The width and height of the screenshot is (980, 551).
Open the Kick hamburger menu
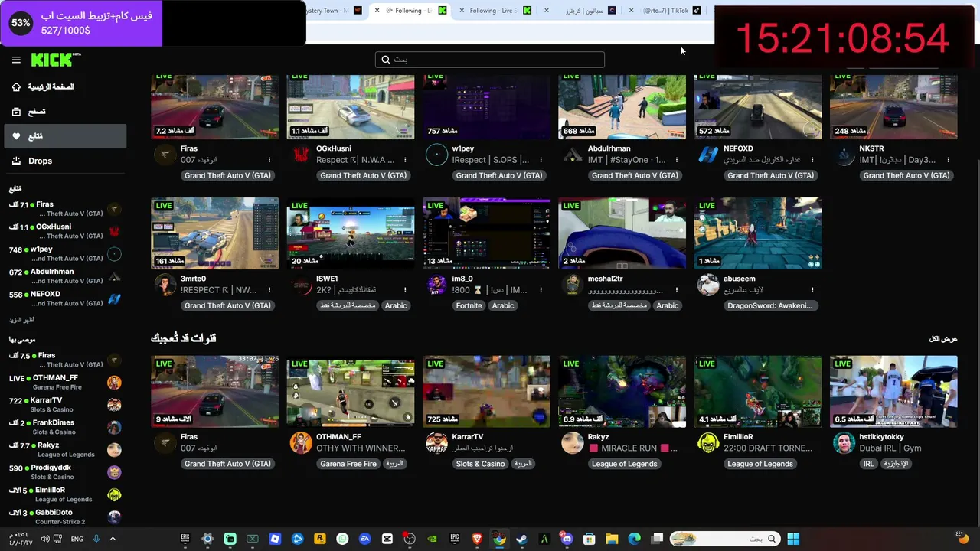click(16, 60)
